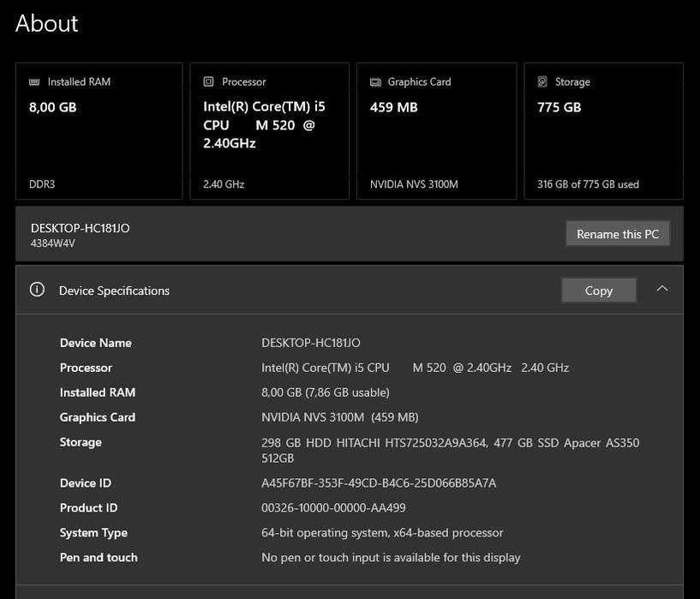Click 316 GB of 775 GB used text
The height and width of the screenshot is (599, 700).
click(x=588, y=184)
